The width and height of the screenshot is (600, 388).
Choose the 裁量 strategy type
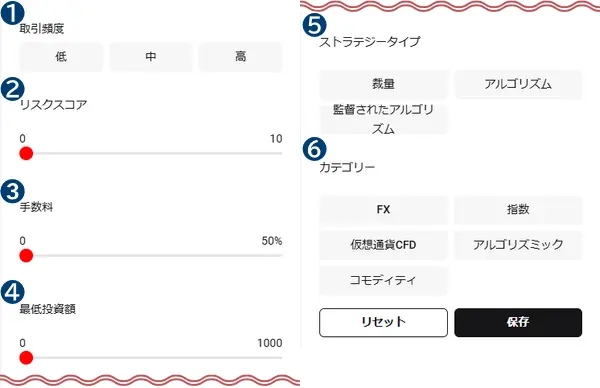pos(383,84)
